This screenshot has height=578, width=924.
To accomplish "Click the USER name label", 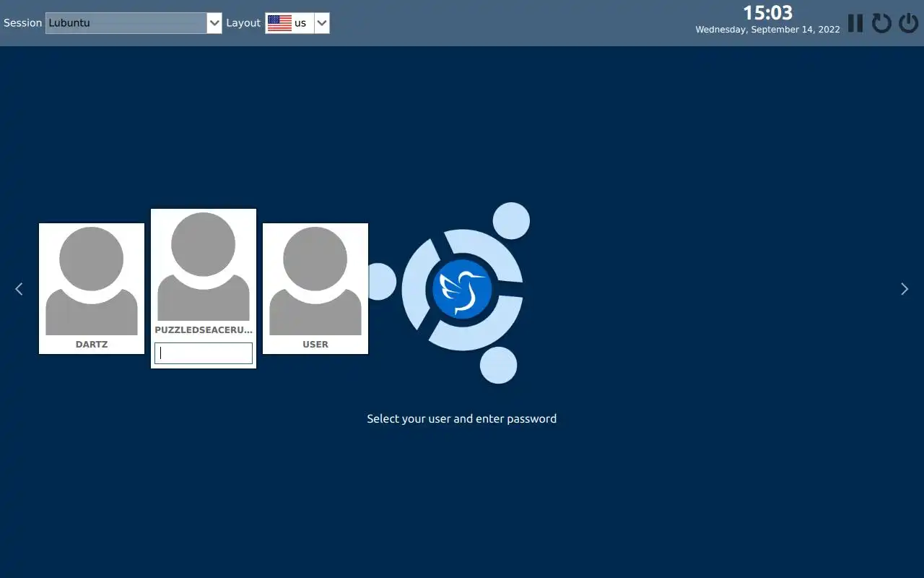I will [x=315, y=345].
